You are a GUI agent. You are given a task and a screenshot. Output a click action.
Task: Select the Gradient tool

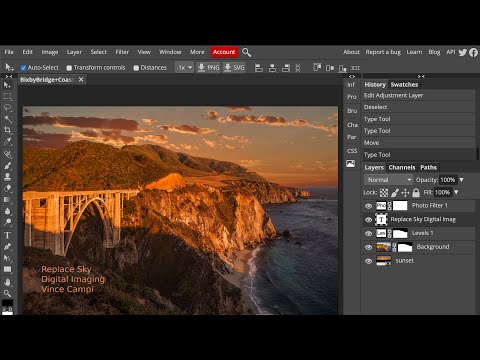[7, 199]
